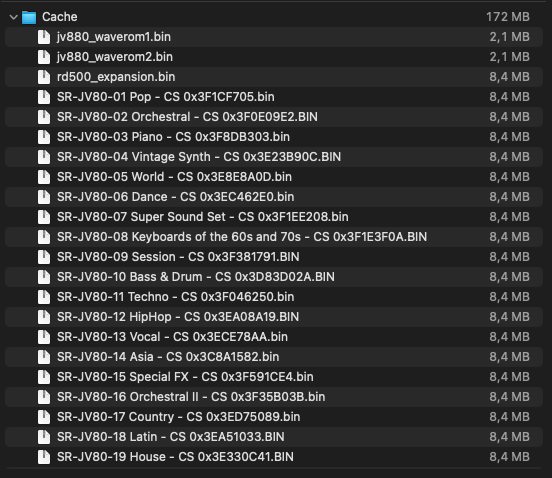552x478 pixels.
Task: Select SR-JV80-19 House - CS 0x3E330C41.BIN
Action: [x=175, y=457]
